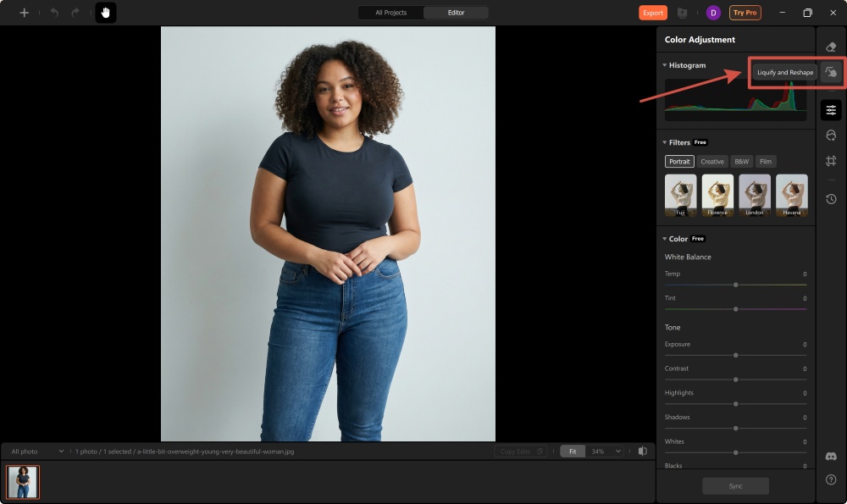Select the photo thumbnail in the filmstrip
This screenshot has height=504, width=847.
point(23,481)
